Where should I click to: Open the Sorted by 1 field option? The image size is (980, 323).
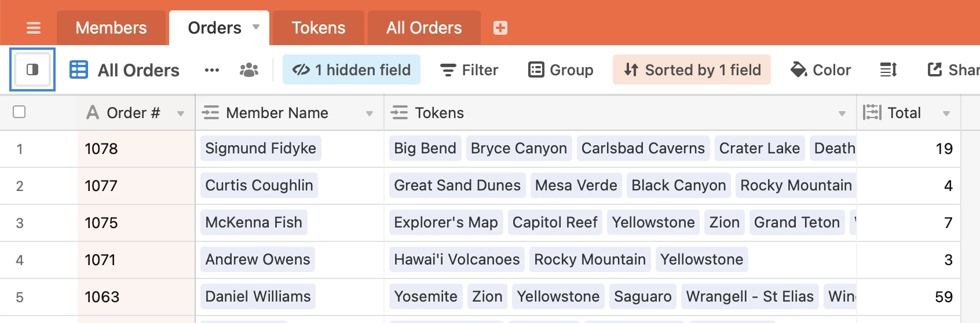point(692,70)
